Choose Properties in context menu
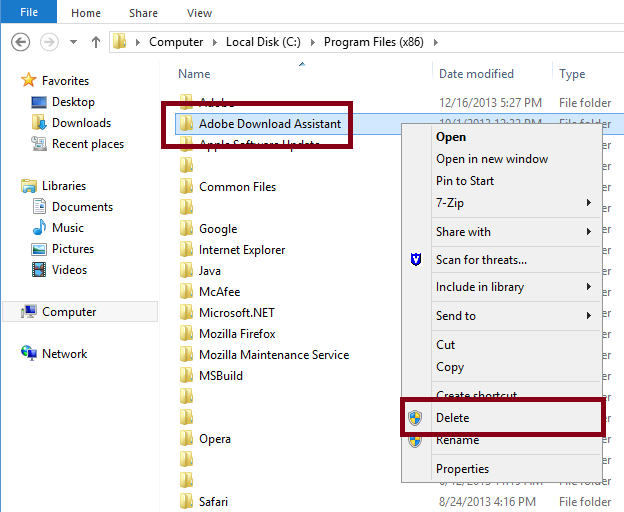 [462, 469]
